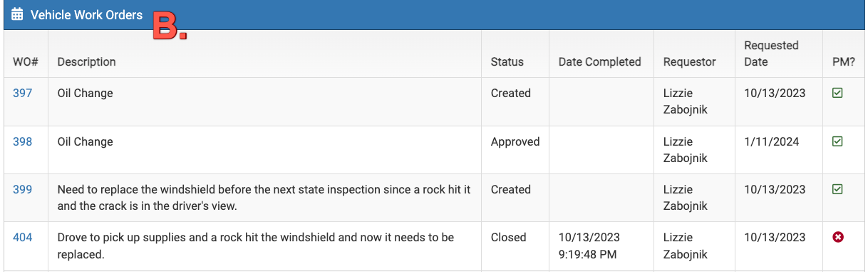Open work order 404 link
This screenshot has height=272, width=868.
[x=23, y=237]
